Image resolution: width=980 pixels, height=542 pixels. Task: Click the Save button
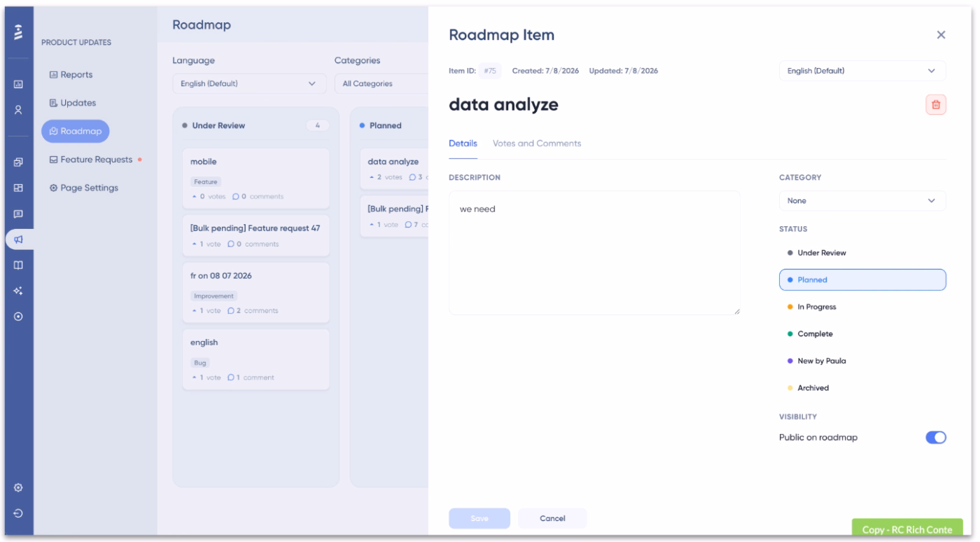click(479, 518)
